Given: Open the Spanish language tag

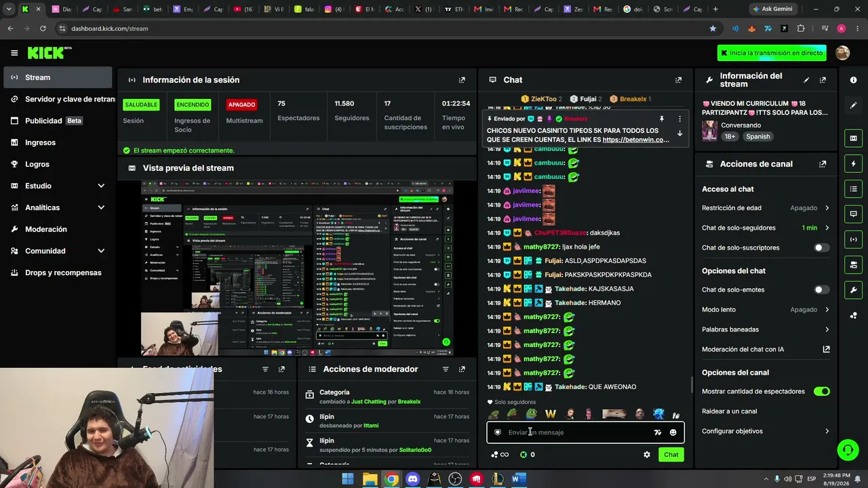Looking at the screenshot, I should pyautogui.click(x=757, y=136).
